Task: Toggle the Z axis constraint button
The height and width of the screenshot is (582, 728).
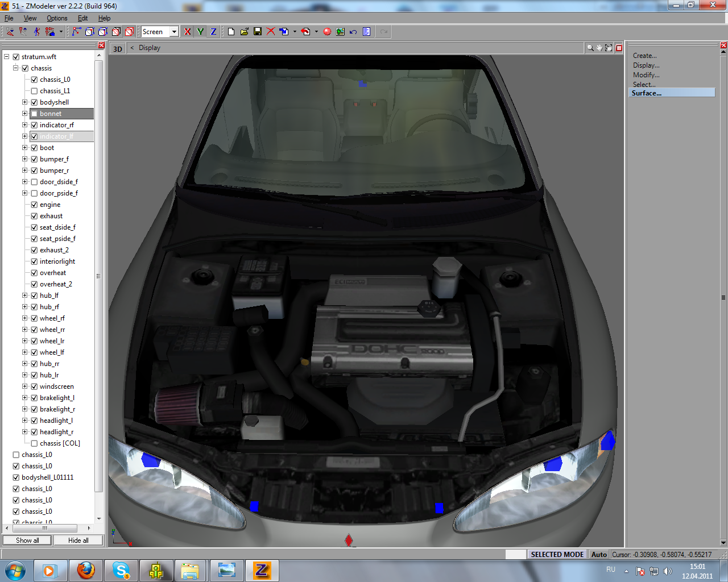Action: point(214,32)
